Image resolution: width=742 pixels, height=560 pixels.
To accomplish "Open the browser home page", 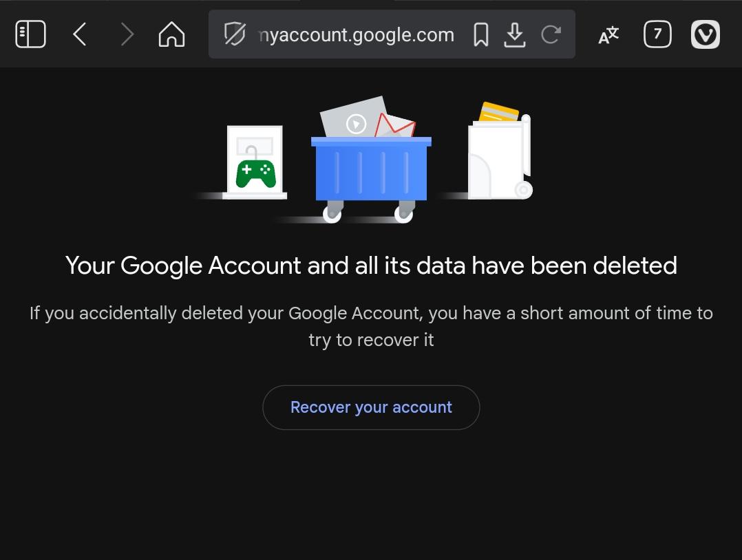I will [172, 34].
